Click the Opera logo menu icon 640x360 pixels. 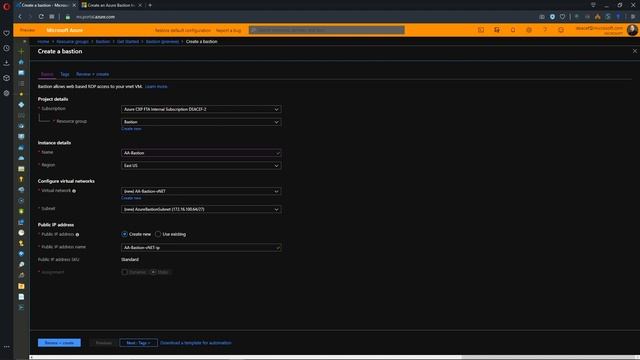6,7
